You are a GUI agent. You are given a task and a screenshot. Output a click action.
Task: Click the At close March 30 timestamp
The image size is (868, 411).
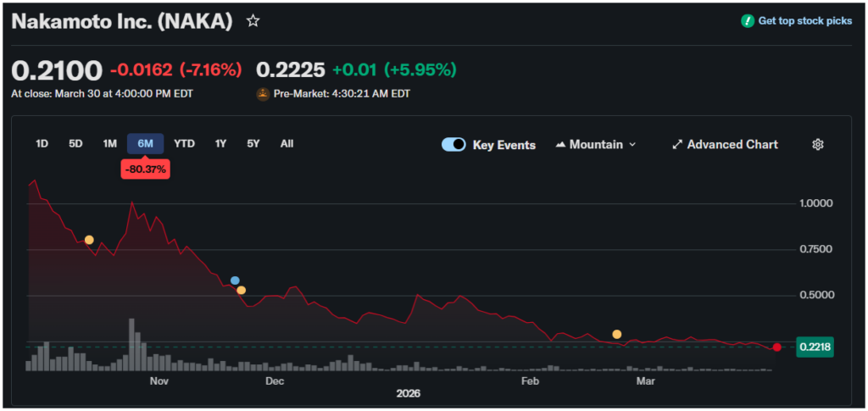102,94
